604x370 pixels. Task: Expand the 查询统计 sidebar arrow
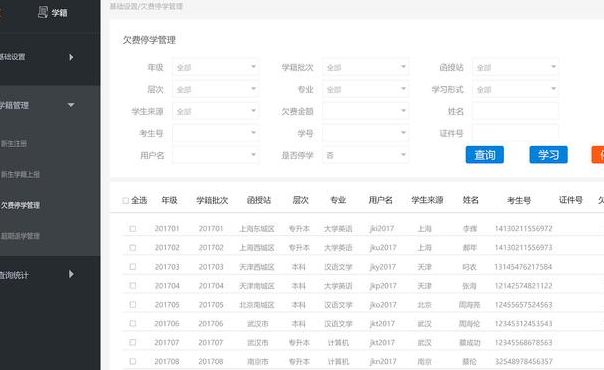[71, 274]
